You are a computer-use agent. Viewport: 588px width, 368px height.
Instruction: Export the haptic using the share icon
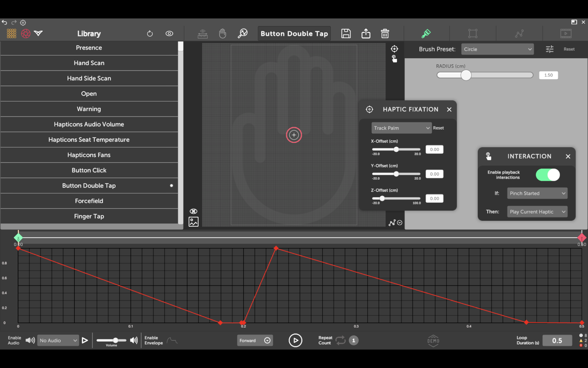tap(366, 33)
